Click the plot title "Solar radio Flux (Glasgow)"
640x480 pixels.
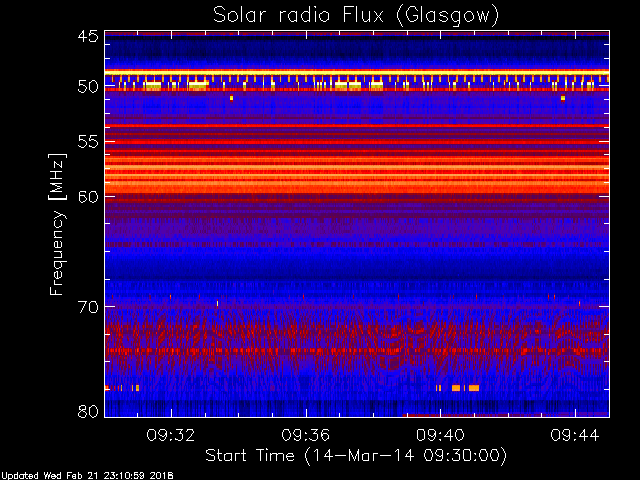click(356, 16)
